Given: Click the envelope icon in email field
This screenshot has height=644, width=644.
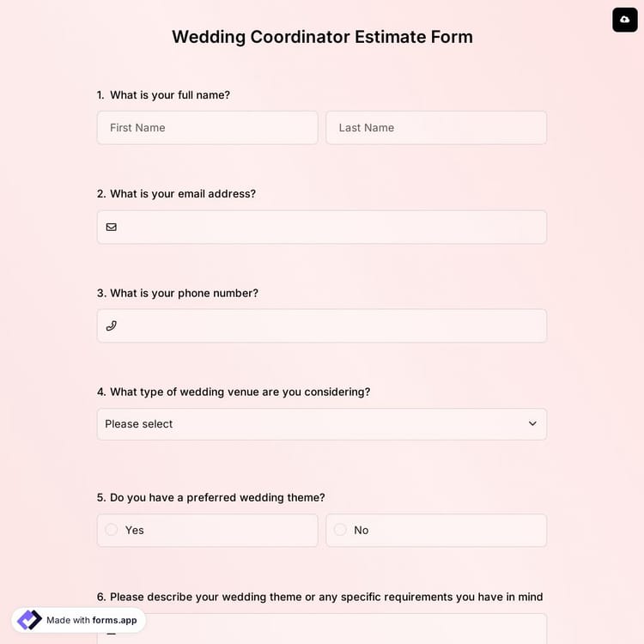Looking at the screenshot, I should [x=112, y=228].
